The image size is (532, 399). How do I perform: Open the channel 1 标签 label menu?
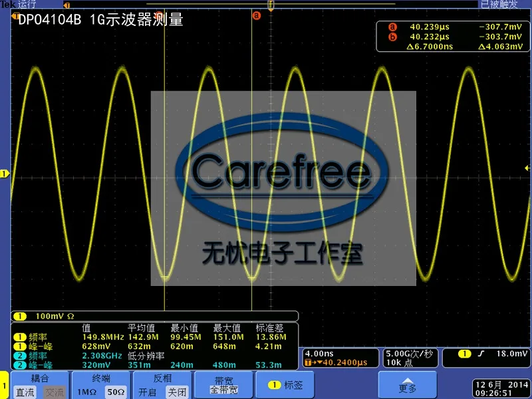[285, 385]
